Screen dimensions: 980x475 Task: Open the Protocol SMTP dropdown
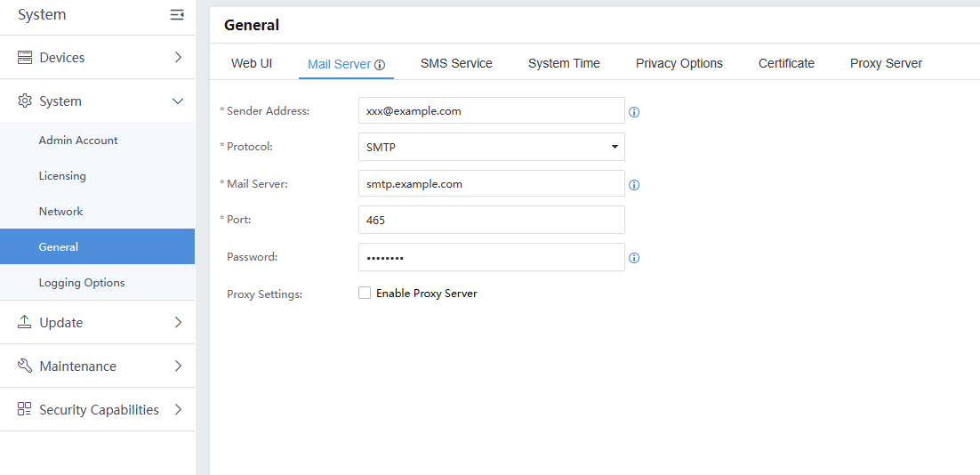[491, 147]
